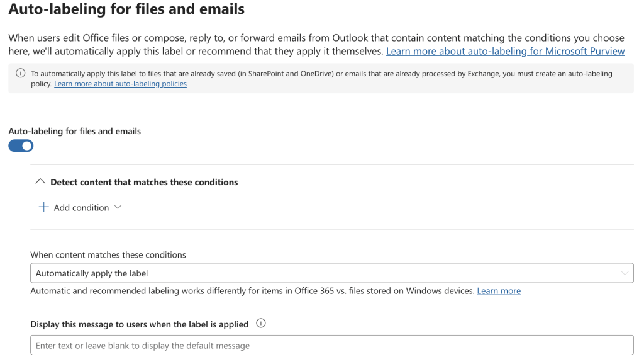Viewport: 644px width, 364px height.
Task: Click the info icon in the gray banner
Action: tap(20, 74)
